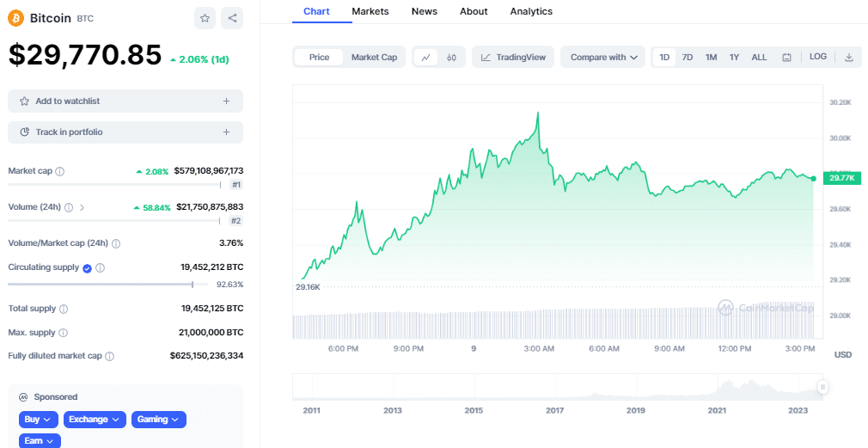Click plus icon on Track in portfolio
This screenshot has width=868, height=448.
(226, 132)
